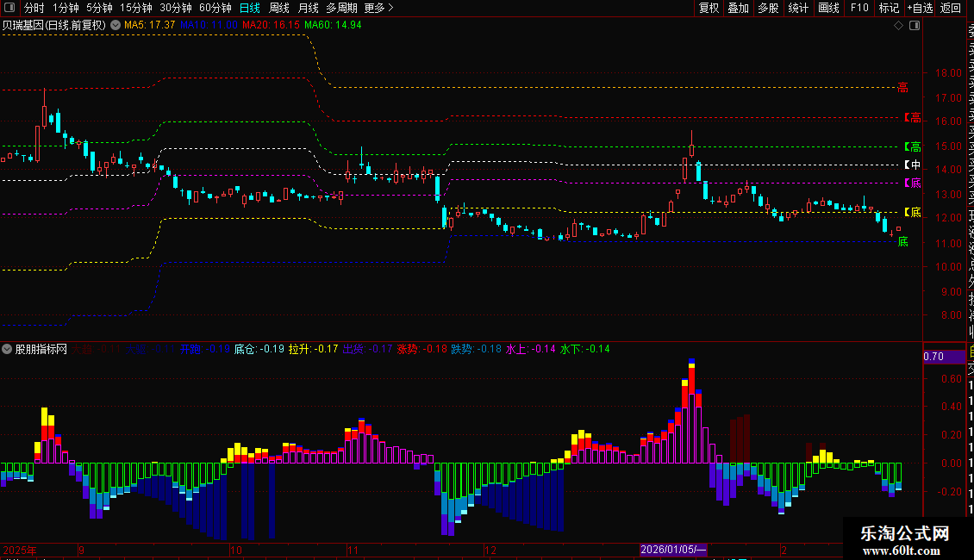The width and height of the screenshot is (974, 560).
Task: Click the yellow 高 label at top line
Action: click(x=902, y=88)
